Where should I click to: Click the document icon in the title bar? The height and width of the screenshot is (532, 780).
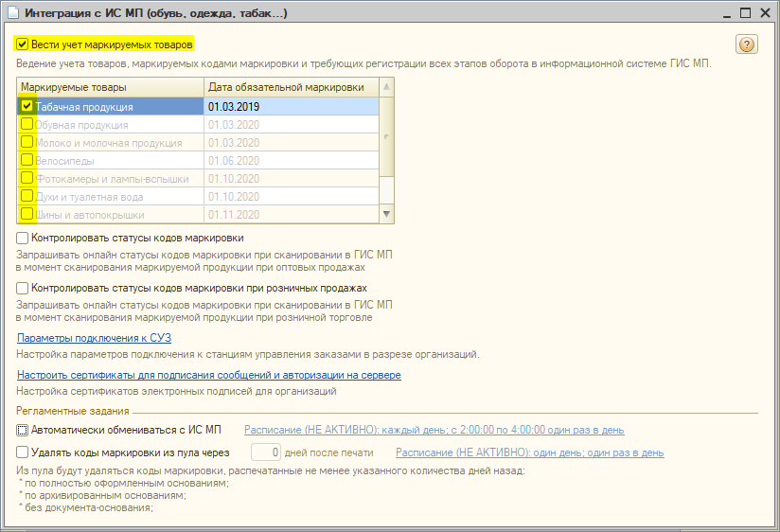click(x=13, y=12)
